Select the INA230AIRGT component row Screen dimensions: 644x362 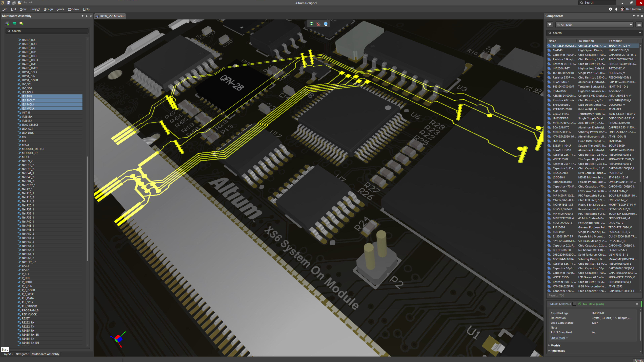coord(593,68)
